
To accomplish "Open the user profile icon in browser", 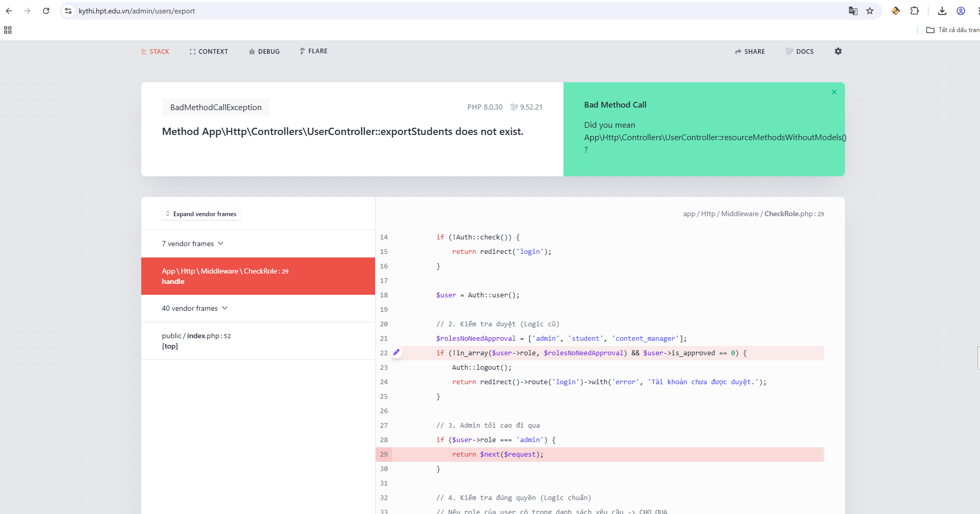I will [961, 11].
